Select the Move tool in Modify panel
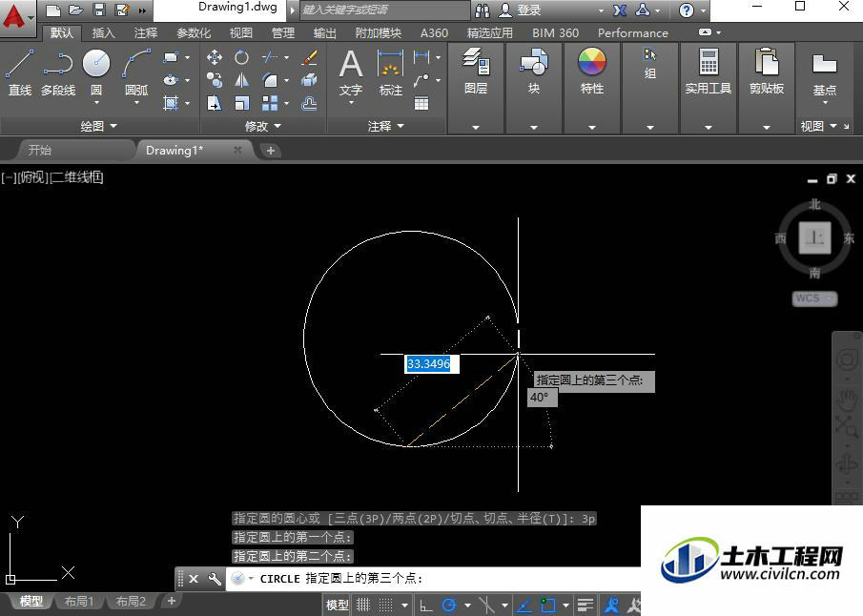The height and width of the screenshot is (616, 863). click(215, 57)
